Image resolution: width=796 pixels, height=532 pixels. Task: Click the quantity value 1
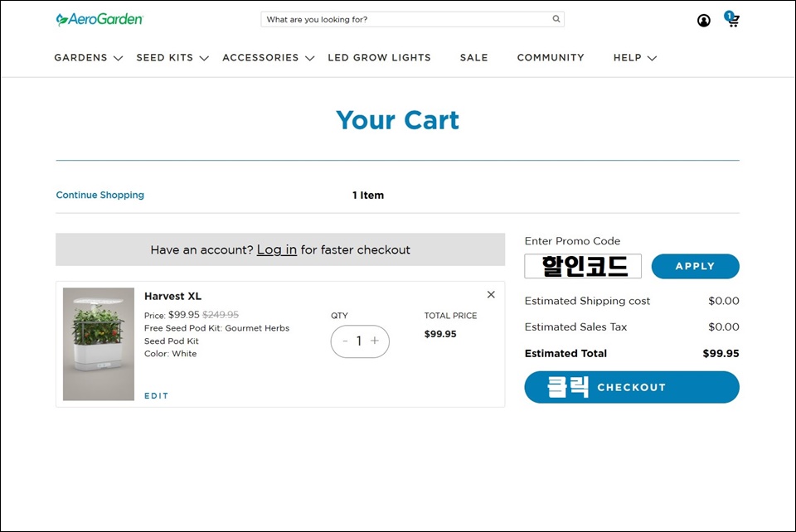click(x=359, y=341)
